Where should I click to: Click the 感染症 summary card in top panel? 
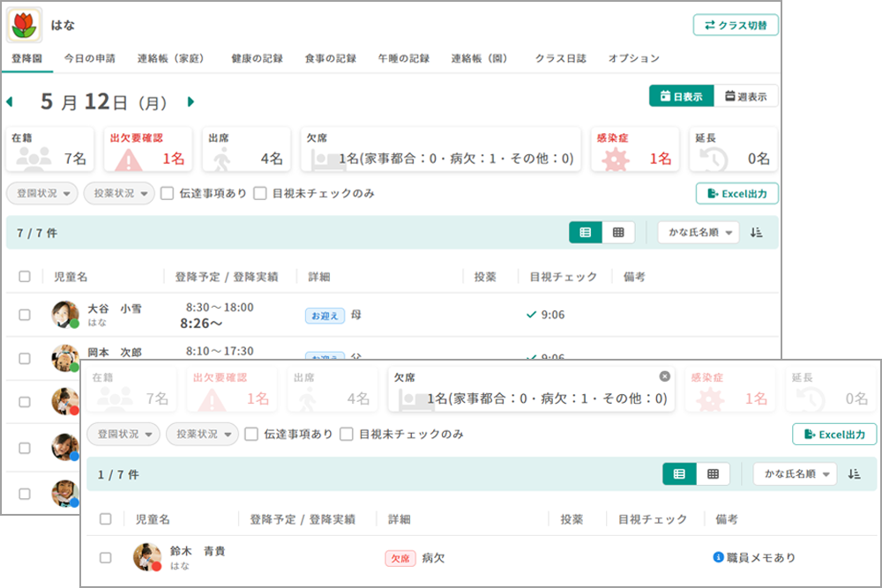[634, 149]
